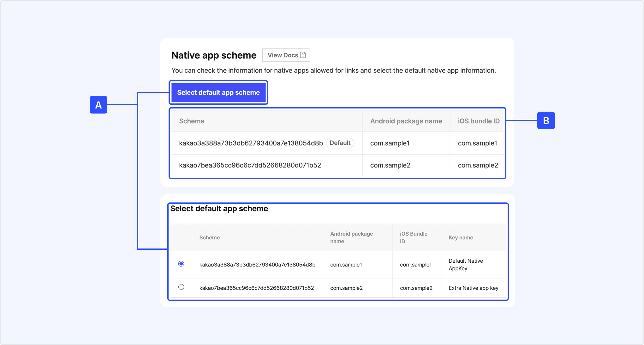Click the document icon in View Docs
Viewport: 644px width, 345px height.
(303, 55)
